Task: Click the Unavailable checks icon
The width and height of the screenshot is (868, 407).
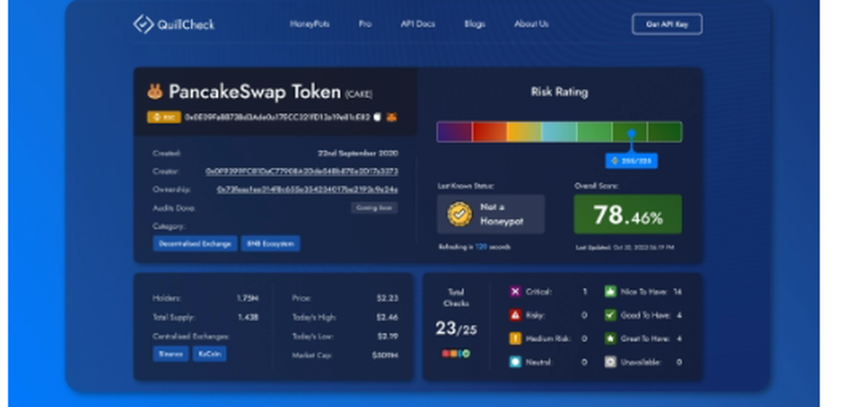Action: tap(610, 362)
